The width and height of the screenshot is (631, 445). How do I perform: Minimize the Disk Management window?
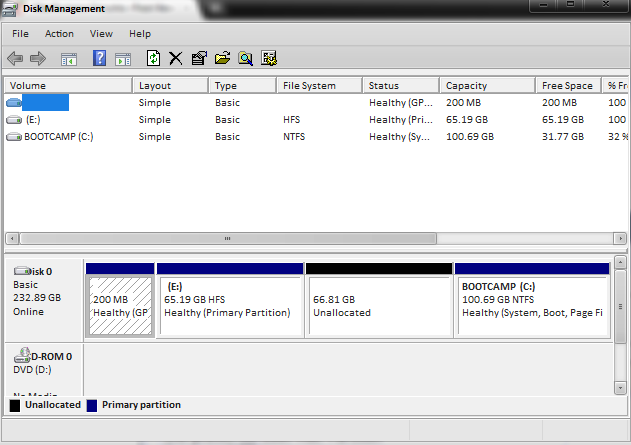click(x=544, y=5)
